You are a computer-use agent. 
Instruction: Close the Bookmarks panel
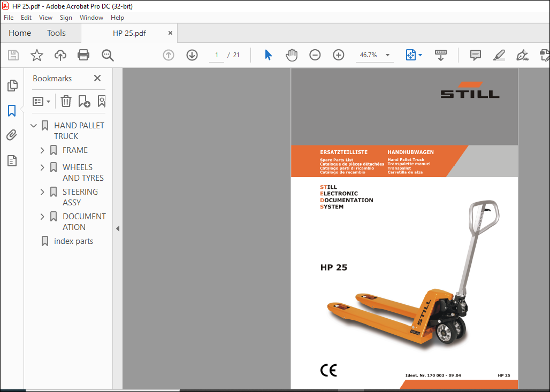97,78
